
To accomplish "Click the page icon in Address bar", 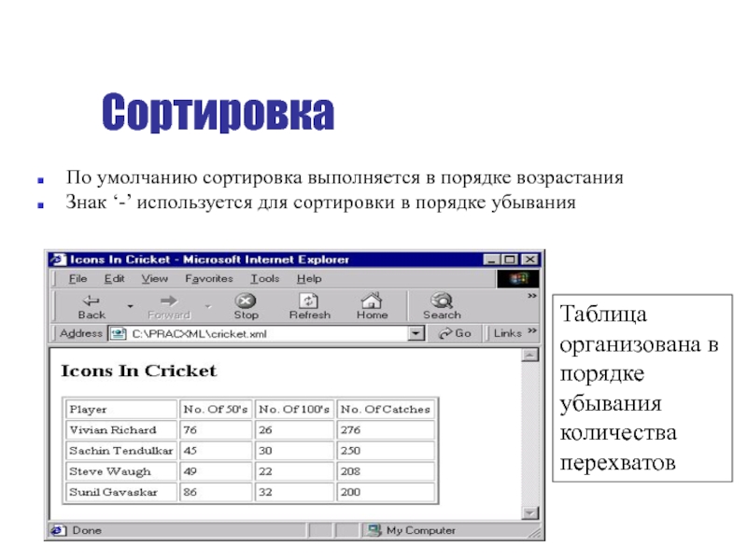I will [118, 334].
